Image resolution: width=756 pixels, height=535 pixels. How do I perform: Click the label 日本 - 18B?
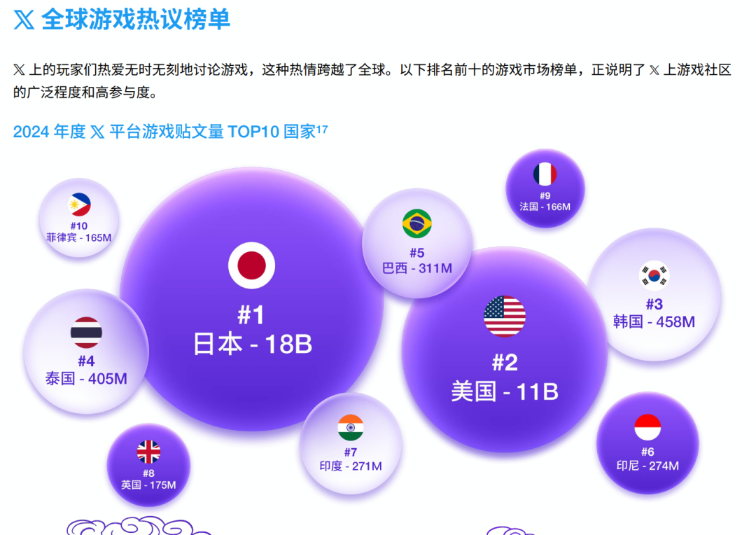[252, 345]
